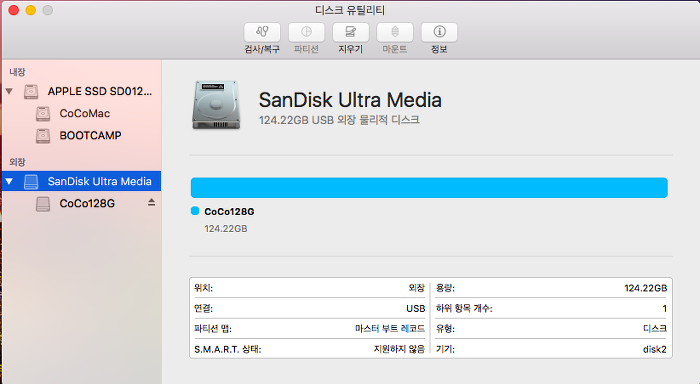Click the CoCo128G volume icon in sidebar
The image size is (700, 384).
pos(43,204)
